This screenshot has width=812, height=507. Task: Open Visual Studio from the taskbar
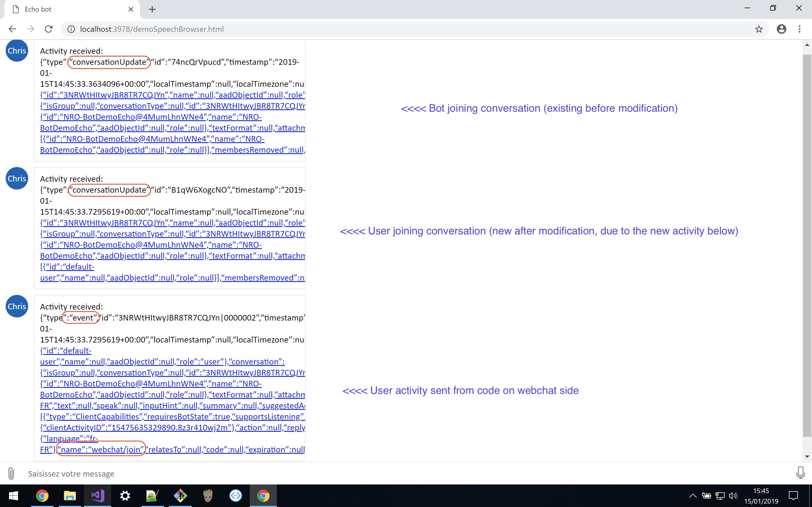click(98, 496)
